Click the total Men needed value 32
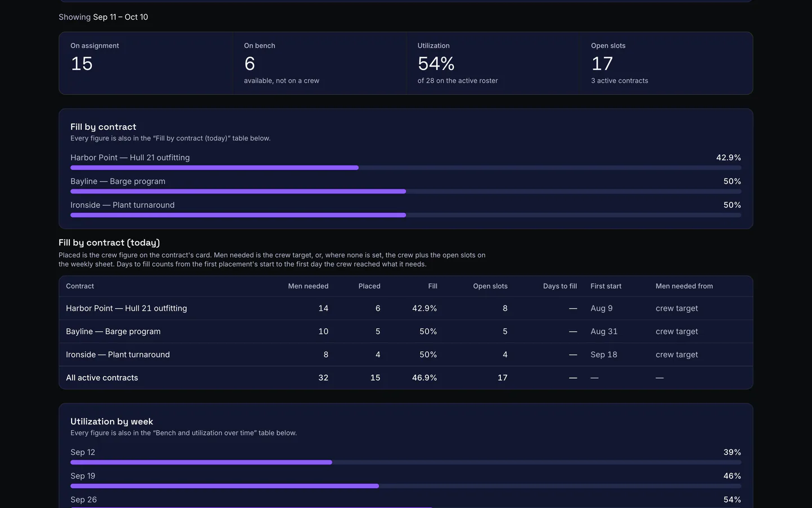This screenshot has width=812, height=508. pos(323,378)
